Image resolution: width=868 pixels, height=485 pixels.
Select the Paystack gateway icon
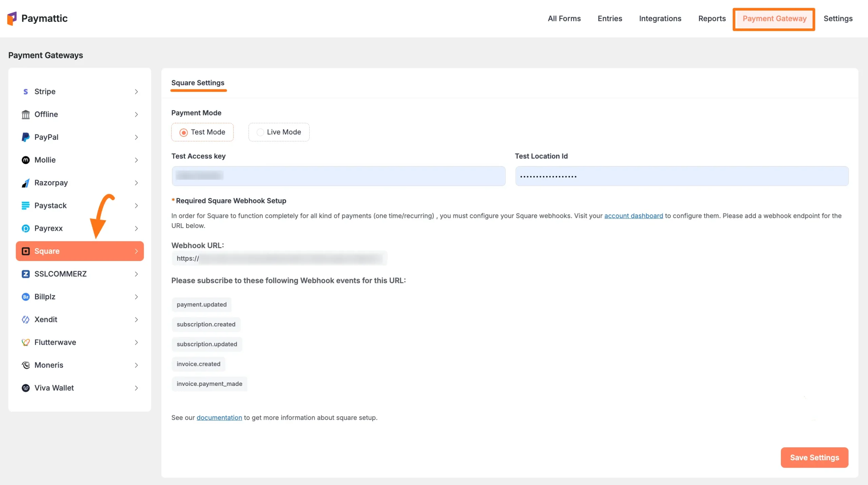[26, 205]
